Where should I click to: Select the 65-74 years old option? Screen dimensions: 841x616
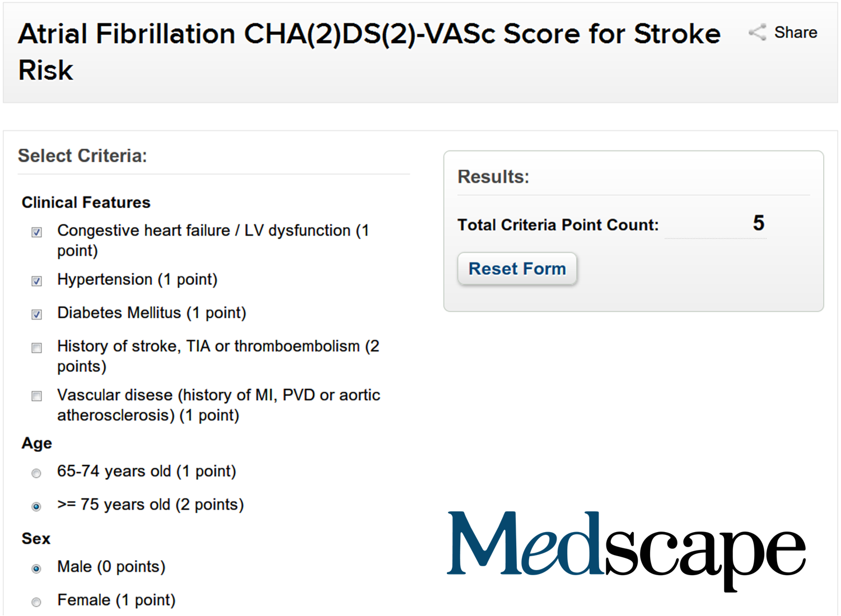(36, 473)
